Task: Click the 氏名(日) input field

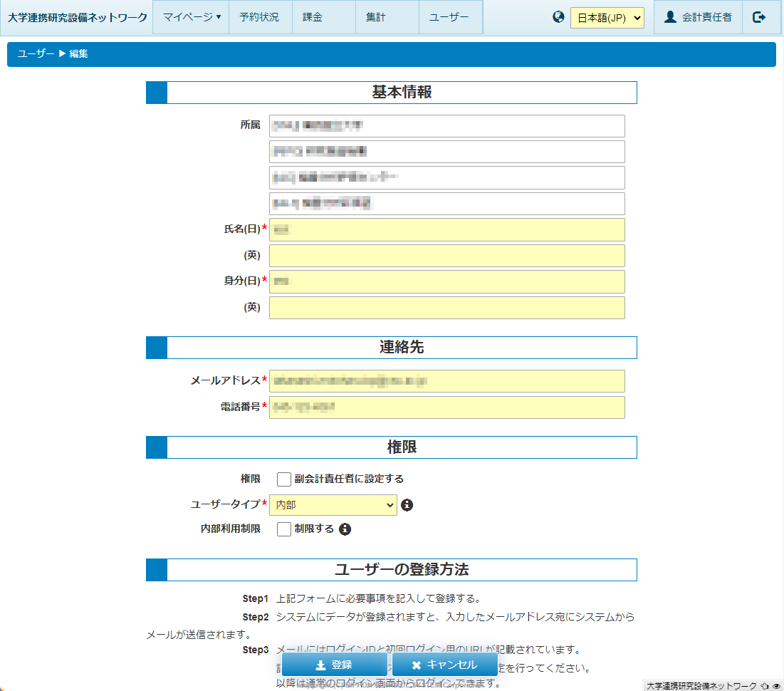Action: 447,229
